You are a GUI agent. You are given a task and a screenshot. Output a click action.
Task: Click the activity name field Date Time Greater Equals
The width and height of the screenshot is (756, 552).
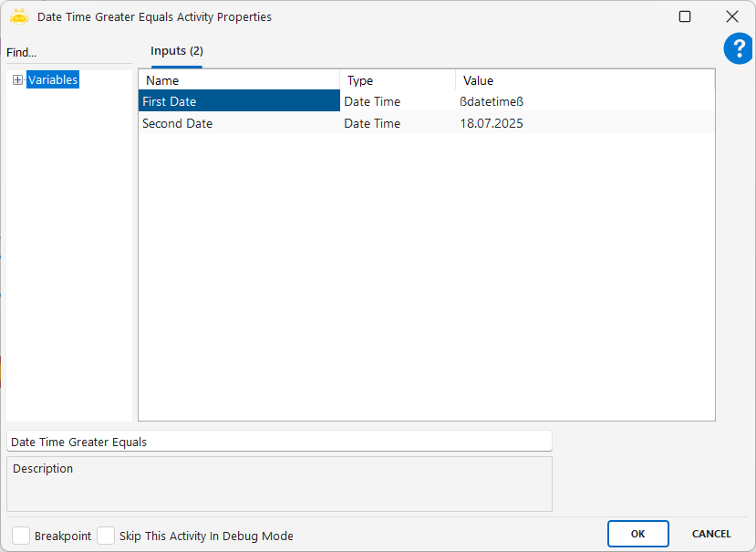(x=279, y=442)
